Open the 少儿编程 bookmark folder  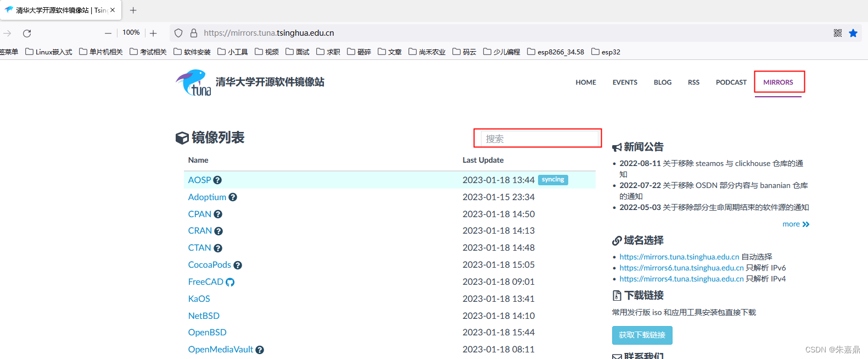tap(502, 52)
